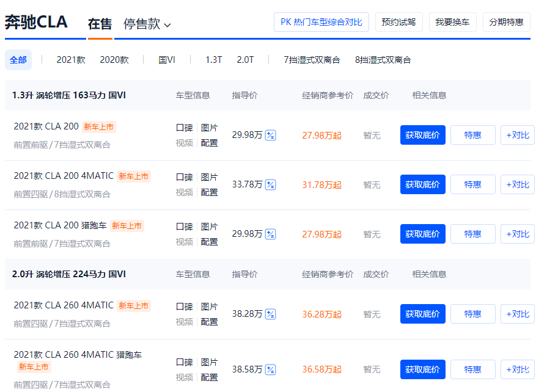Click calculator icon next to 33.78万 price
The width and height of the screenshot is (547, 392).
tap(271, 184)
